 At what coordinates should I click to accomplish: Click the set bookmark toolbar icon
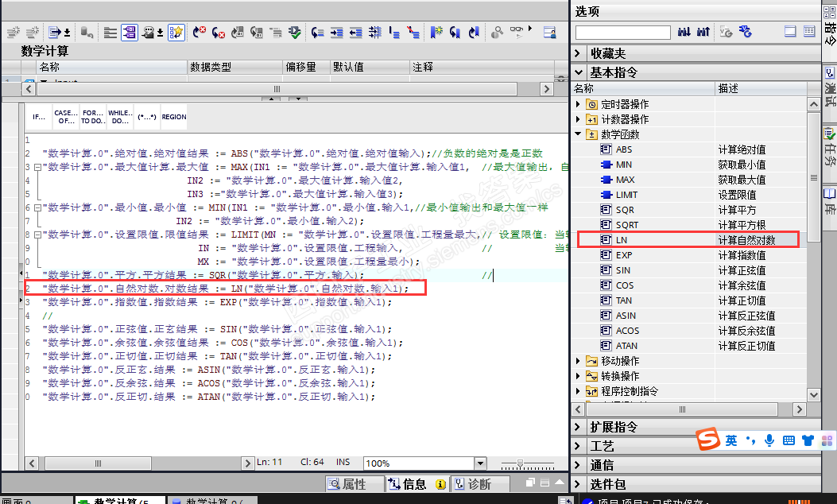[436, 33]
